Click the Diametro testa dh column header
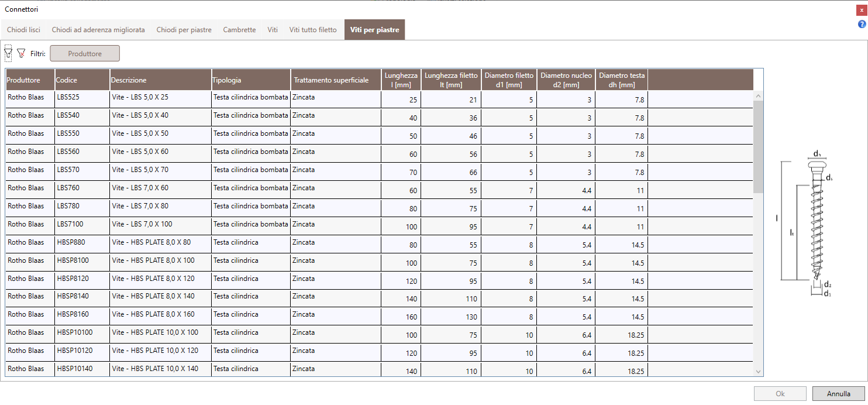Screen dimensions: 868x405 pyautogui.click(x=622, y=80)
